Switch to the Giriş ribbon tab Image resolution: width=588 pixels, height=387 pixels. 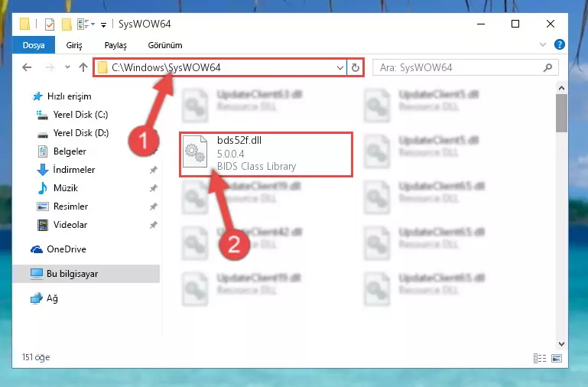[x=74, y=45]
